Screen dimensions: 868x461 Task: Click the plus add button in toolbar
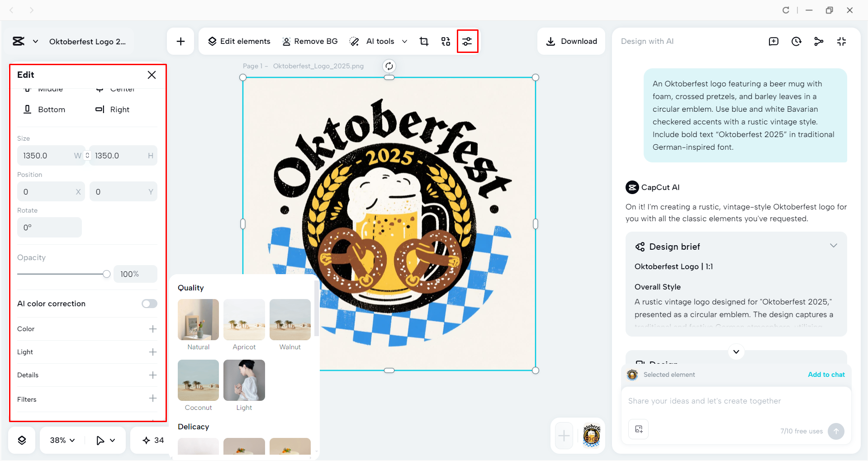180,42
